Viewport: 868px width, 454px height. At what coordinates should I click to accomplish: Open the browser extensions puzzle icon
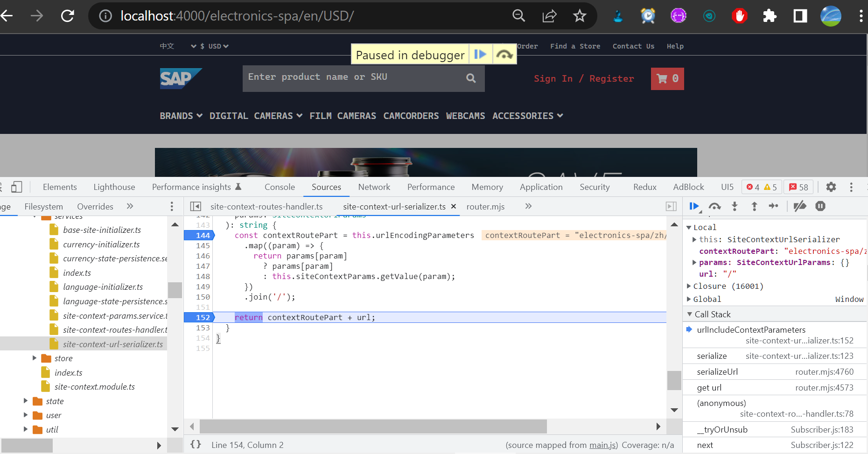pyautogui.click(x=770, y=16)
